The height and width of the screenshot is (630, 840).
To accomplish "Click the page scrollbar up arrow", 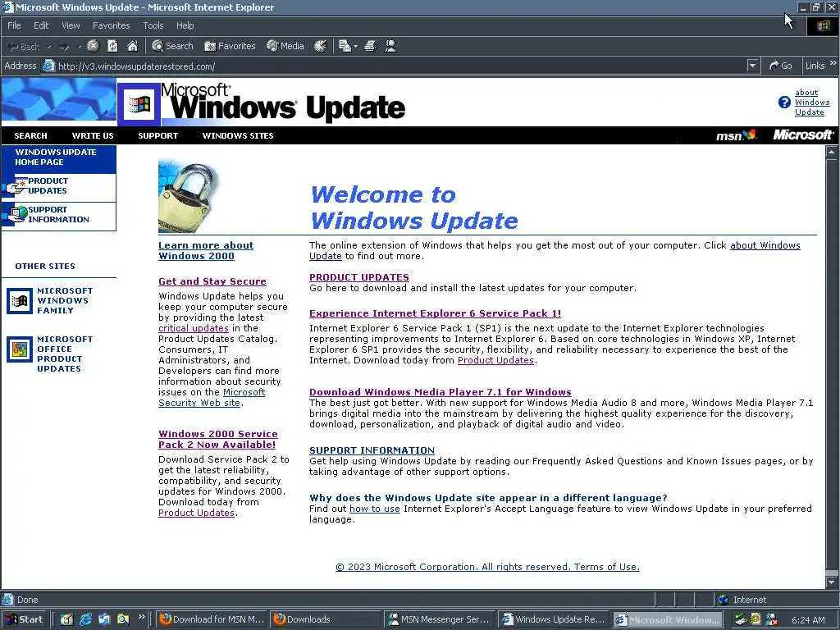I will point(832,152).
